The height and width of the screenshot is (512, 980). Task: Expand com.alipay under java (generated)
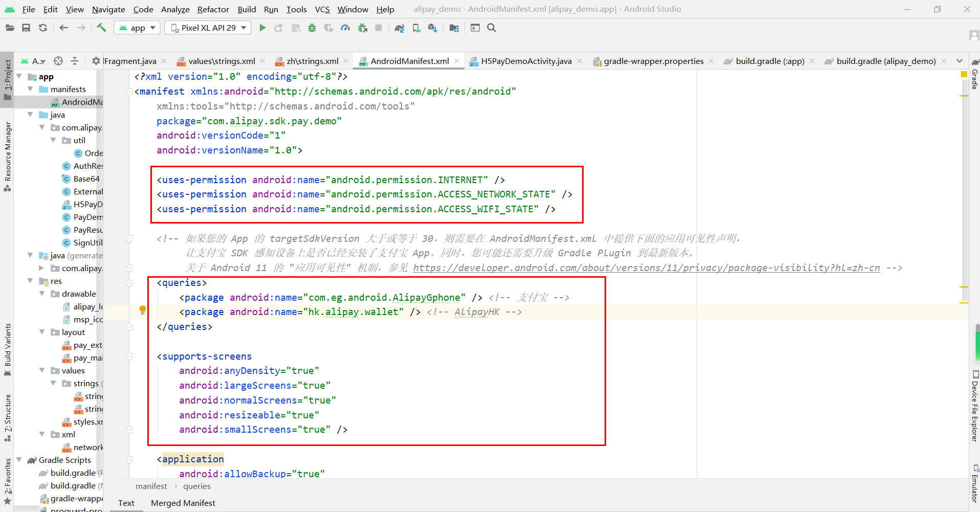(x=41, y=268)
